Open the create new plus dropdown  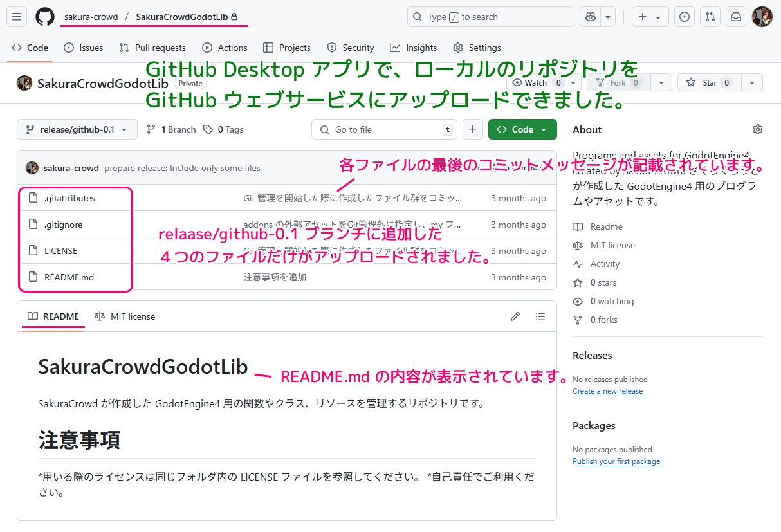[x=650, y=17]
